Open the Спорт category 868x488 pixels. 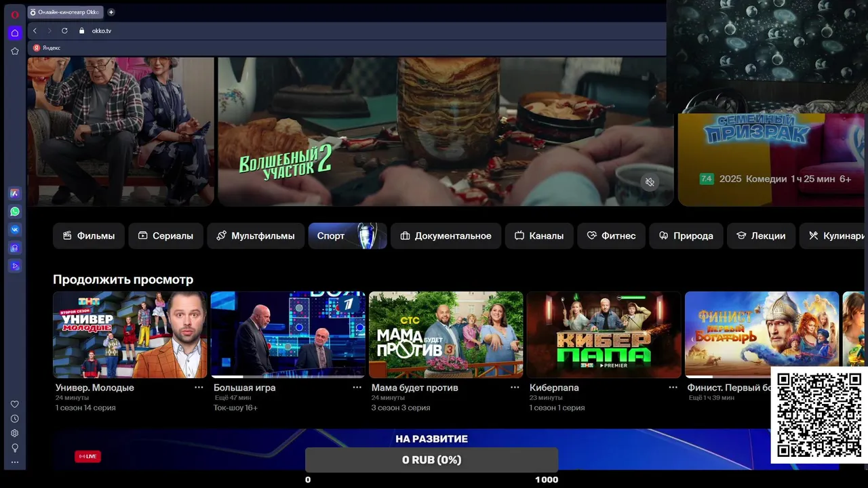(x=347, y=236)
